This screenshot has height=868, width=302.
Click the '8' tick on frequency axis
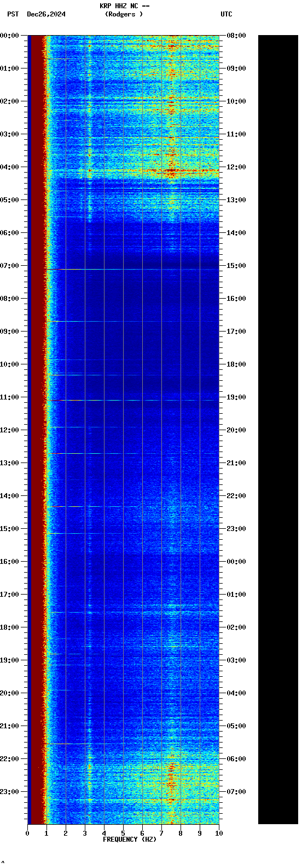(181, 833)
